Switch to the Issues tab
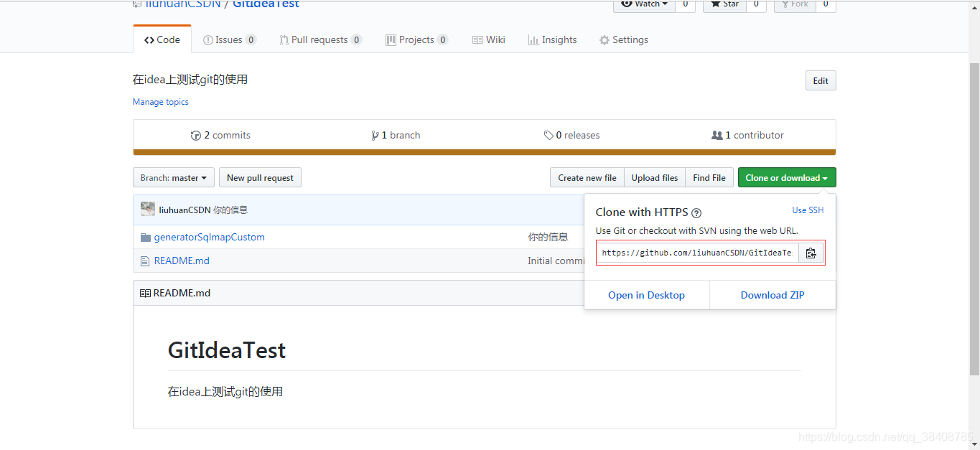The width and height of the screenshot is (980, 450). coord(230,39)
